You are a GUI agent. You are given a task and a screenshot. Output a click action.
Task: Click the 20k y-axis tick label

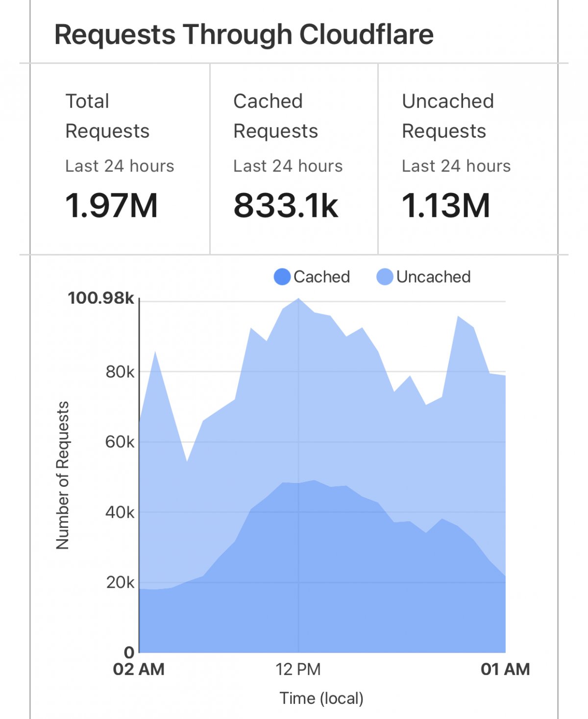coord(120,582)
